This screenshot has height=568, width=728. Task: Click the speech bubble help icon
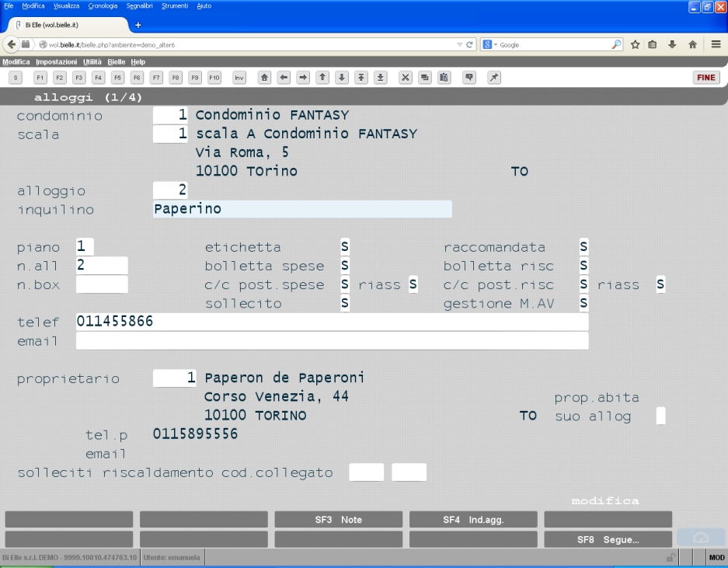(469, 78)
